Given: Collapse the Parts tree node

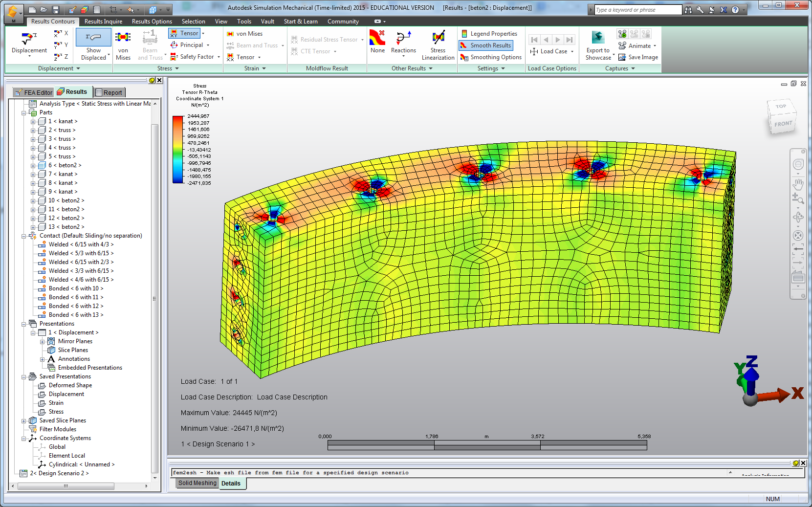Looking at the screenshot, I should point(23,113).
